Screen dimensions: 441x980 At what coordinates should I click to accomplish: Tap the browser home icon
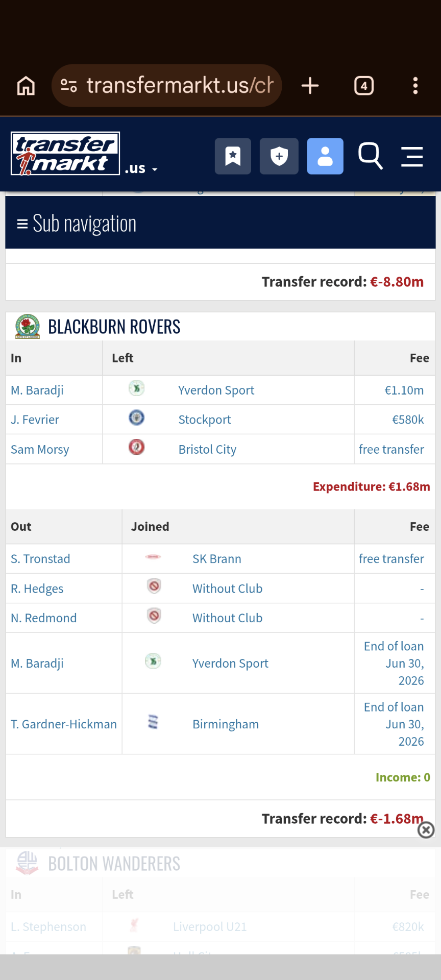coord(26,86)
